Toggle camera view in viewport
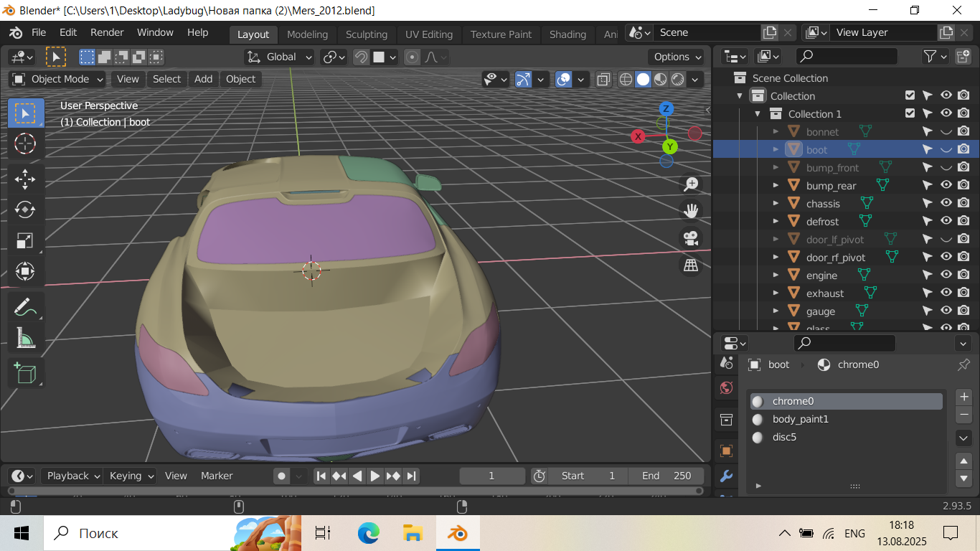Image resolution: width=980 pixels, height=551 pixels. click(691, 238)
